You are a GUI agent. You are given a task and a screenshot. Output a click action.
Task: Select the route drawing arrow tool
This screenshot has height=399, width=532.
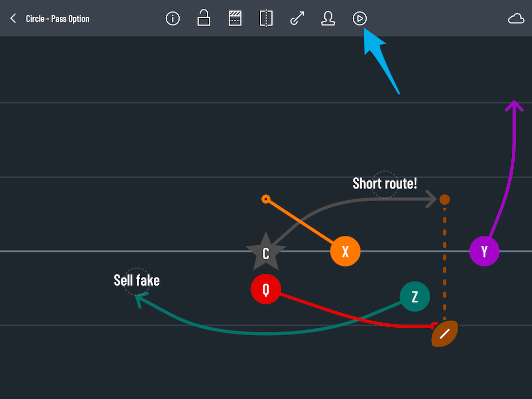pyautogui.click(x=297, y=18)
